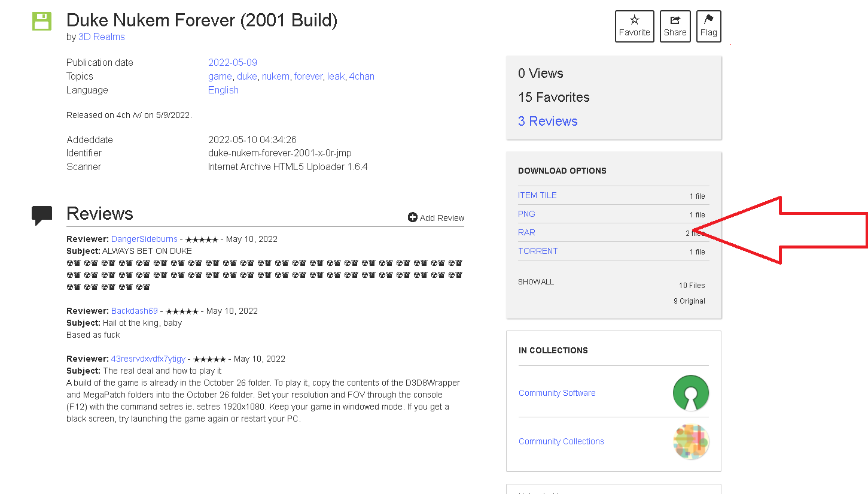Flag this item with the Flag button

click(709, 26)
